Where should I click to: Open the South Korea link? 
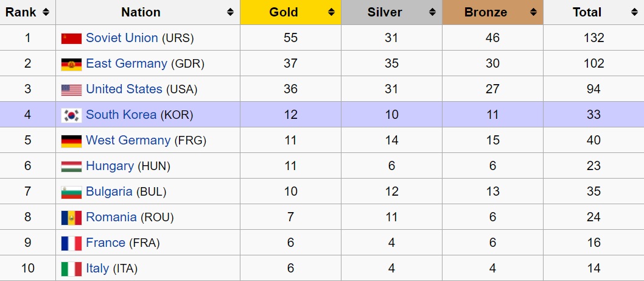[x=121, y=115]
